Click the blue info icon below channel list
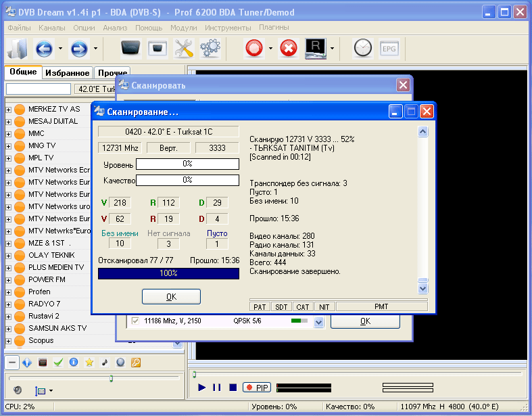This screenshot has width=532, height=416. [x=74, y=363]
